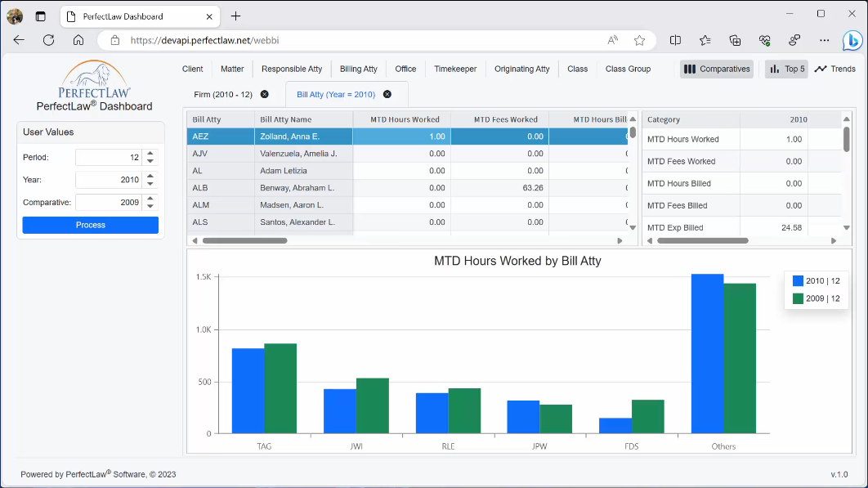This screenshot has height=488, width=868.
Task: Click the 2010 | 12 legend swatch
Action: (798, 281)
